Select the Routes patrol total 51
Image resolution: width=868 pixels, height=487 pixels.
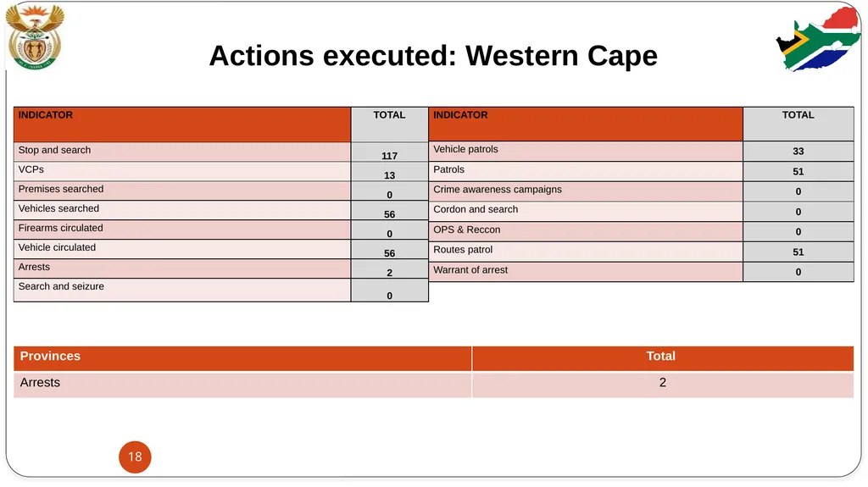[x=798, y=252]
